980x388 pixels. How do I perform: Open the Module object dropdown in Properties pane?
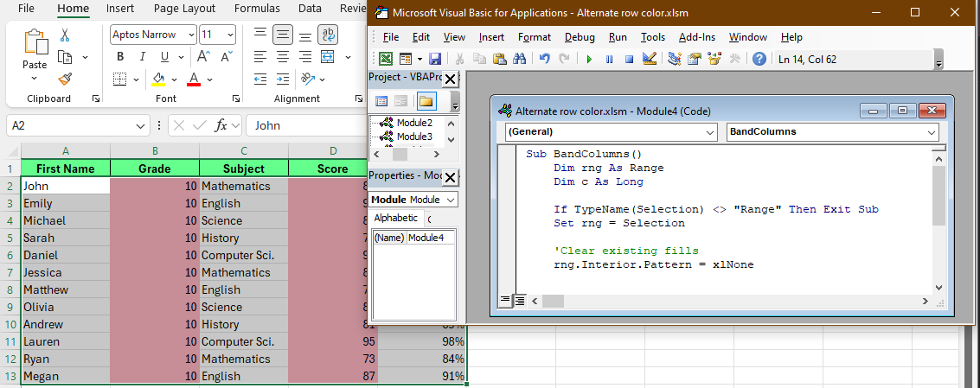[451, 200]
